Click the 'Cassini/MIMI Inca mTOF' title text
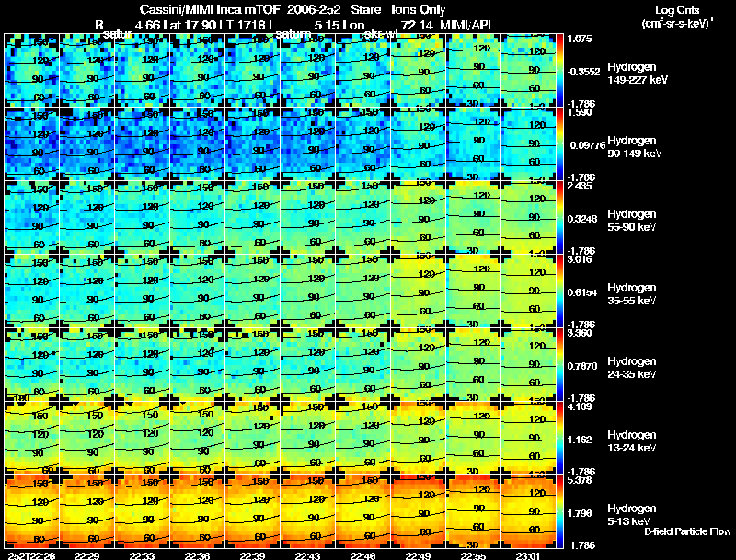This screenshot has height=560, width=736. (x=210, y=10)
